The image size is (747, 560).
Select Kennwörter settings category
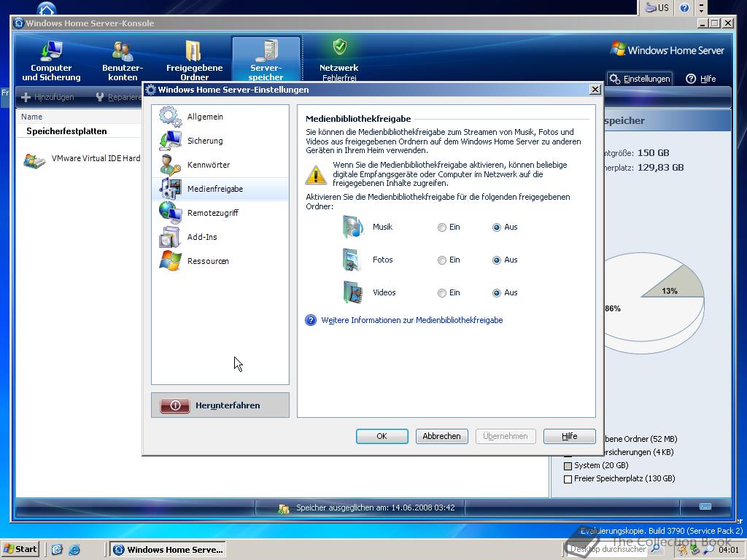220,165
